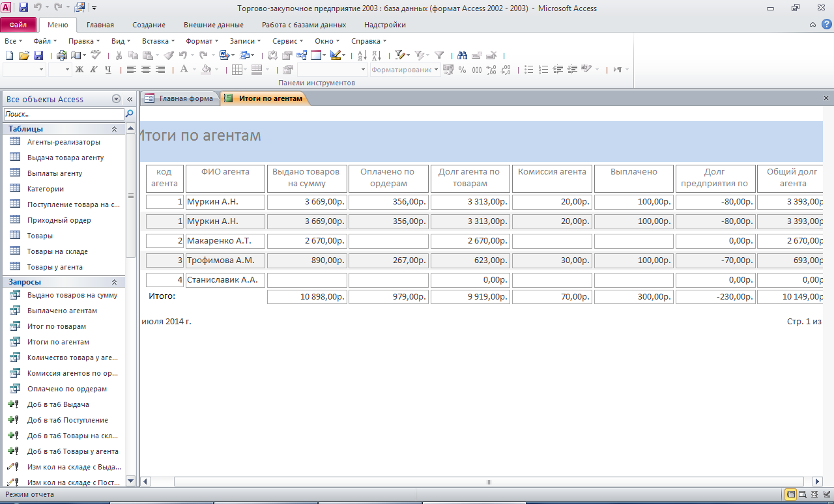Screen dimensions: 834x504
Task: Click the Relationships diagram icon
Action: pyautogui.click(x=302, y=55)
